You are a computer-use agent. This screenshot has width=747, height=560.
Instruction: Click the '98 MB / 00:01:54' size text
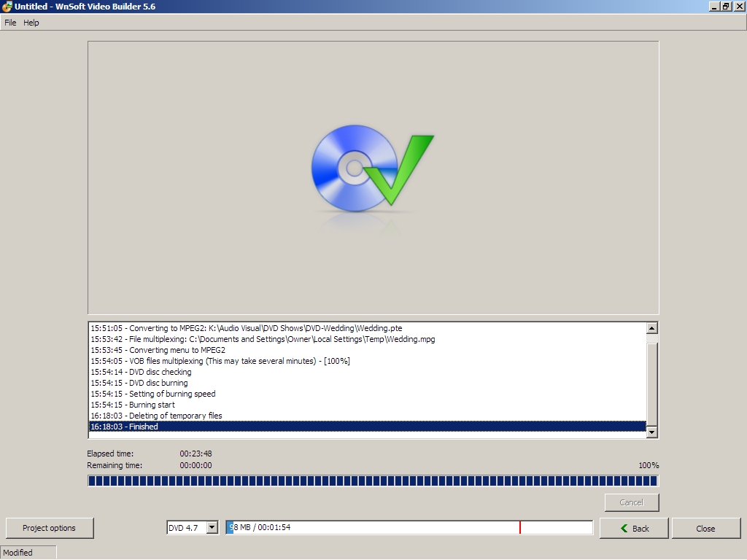(260, 527)
